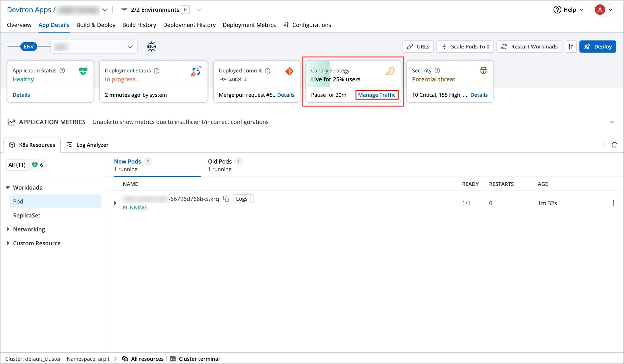
Task: Click the blue Deploy button
Action: [597, 47]
